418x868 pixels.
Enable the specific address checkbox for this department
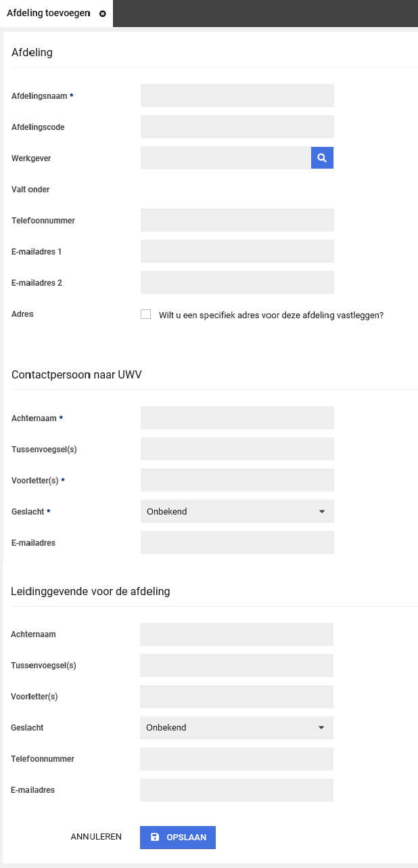145,314
